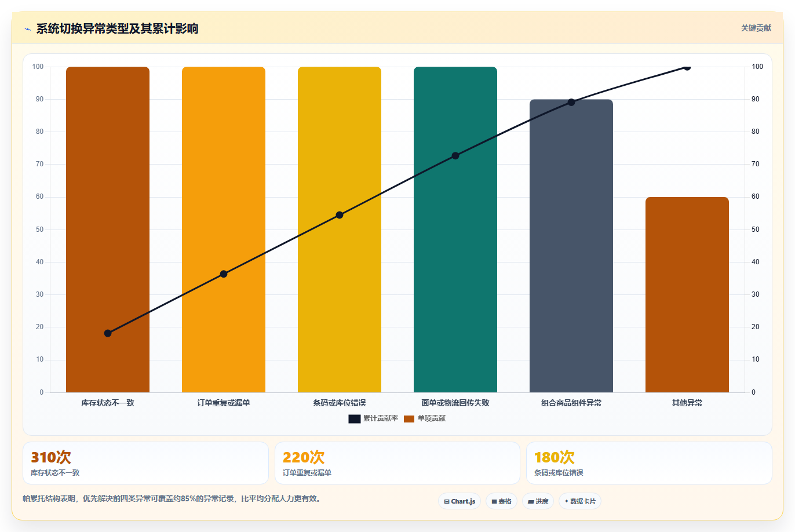This screenshot has height=532, width=795.
Task: Click the 关键贡献 label in the header
Action: click(x=756, y=28)
